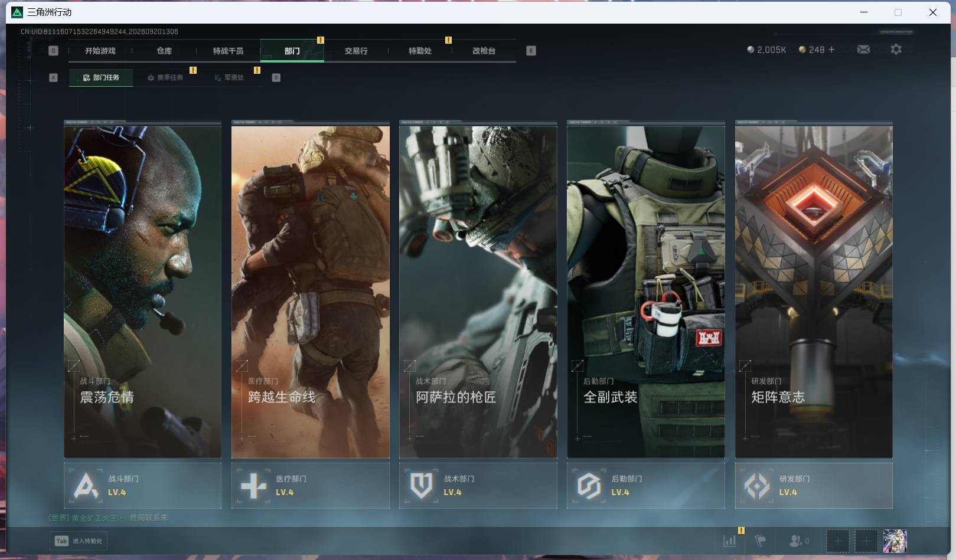Switch to the 改枪台 tab

tap(484, 51)
